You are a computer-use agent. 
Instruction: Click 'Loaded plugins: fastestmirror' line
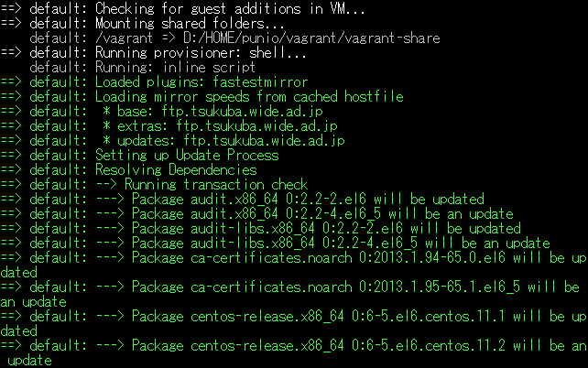(154, 81)
